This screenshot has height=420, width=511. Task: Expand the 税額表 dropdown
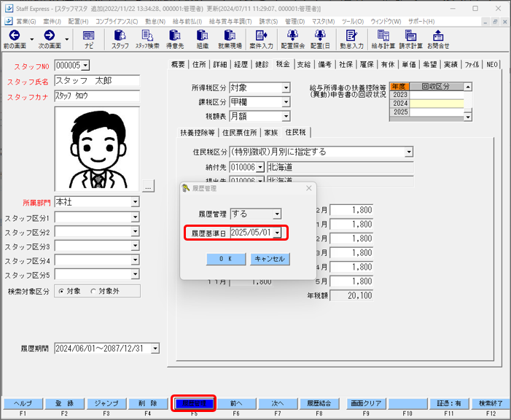click(286, 116)
